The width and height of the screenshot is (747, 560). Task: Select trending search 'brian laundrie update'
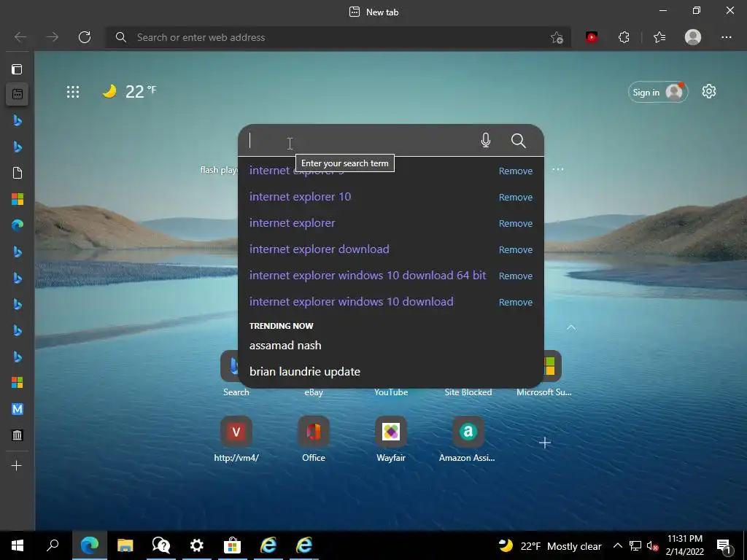(x=305, y=371)
